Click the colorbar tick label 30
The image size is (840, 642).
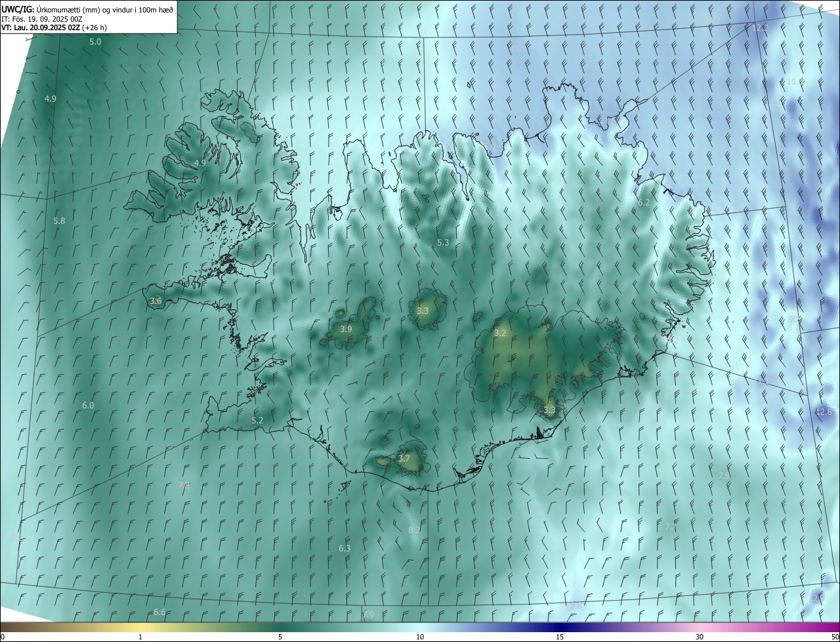[700, 637]
